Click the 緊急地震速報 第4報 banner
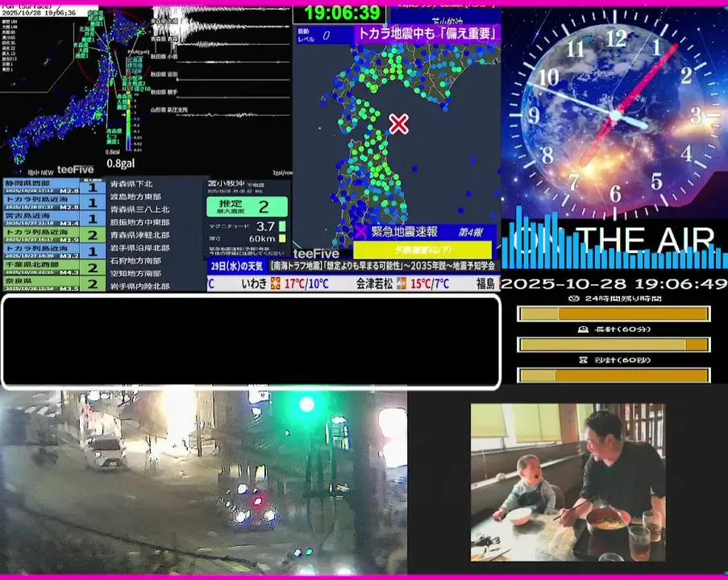 (425, 232)
